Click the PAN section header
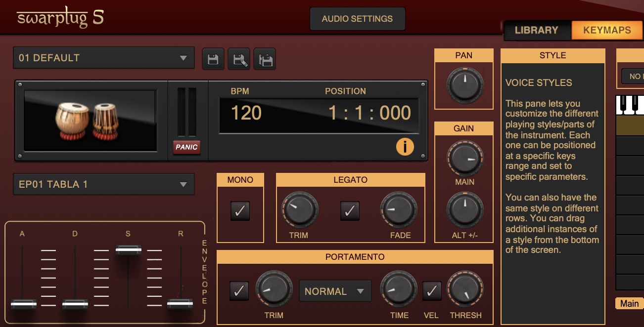Image resolution: width=644 pixels, height=327 pixels. [x=464, y=55]
